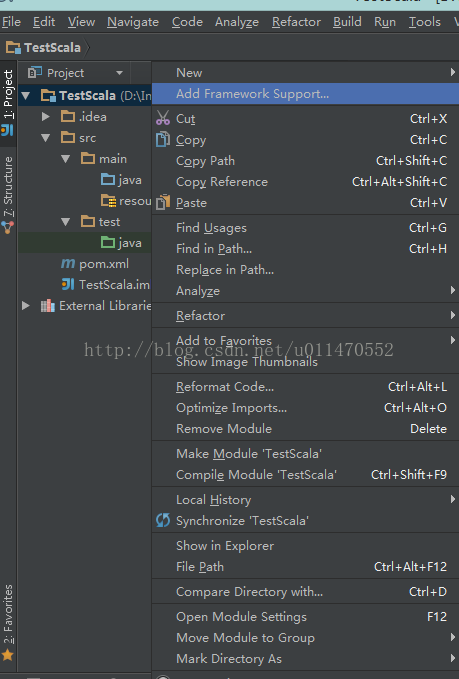
Task: Click the Cut scissors icon
Action: 163,118
